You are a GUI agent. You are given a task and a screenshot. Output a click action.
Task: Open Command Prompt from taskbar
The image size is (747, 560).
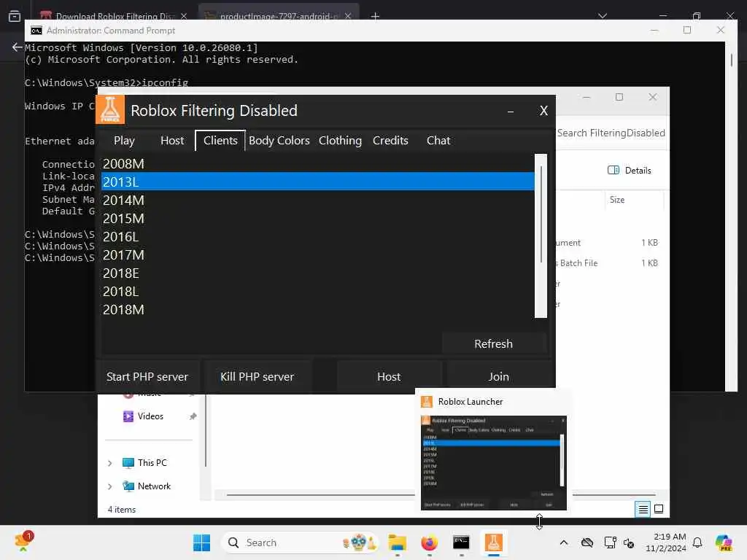[x=461, y=542]
